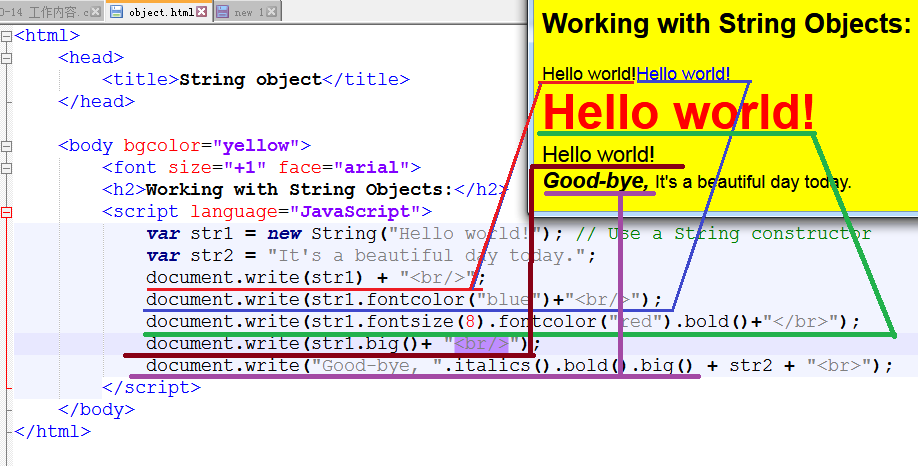Click the language="JavaScript" attribute
This screenshot has width=918, height=466.
pyautogui.click(x=305, y=212)
